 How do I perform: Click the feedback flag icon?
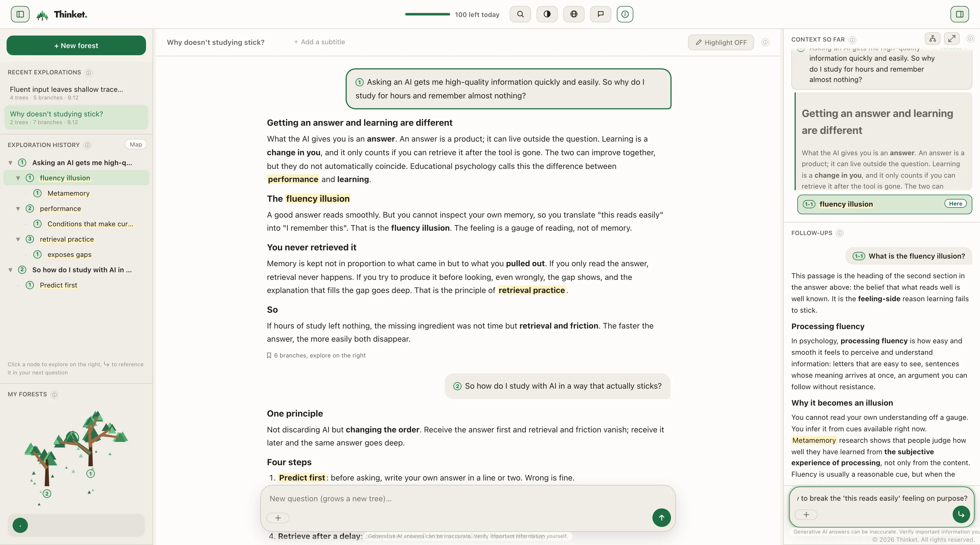click(601, 14)
